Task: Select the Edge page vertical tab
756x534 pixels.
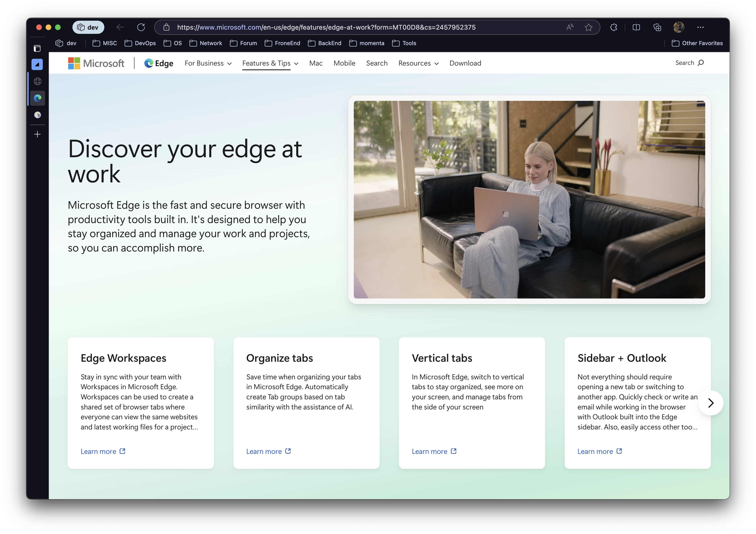Action: [x=38, y=98]
